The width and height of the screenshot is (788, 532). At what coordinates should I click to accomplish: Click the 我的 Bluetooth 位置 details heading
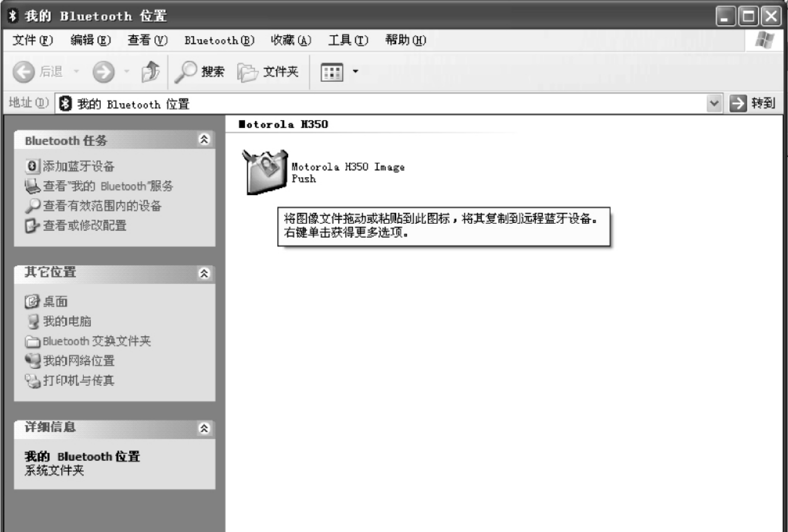tap(82, 457)
